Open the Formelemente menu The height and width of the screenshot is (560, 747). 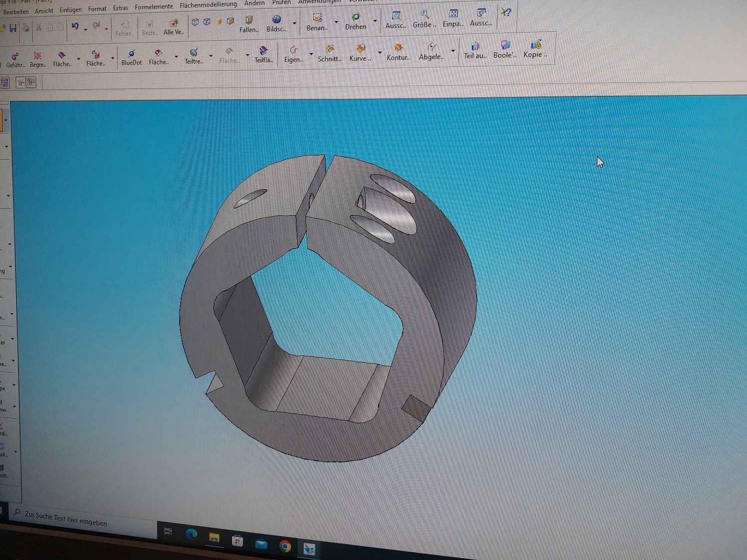[x=153, y=6]
